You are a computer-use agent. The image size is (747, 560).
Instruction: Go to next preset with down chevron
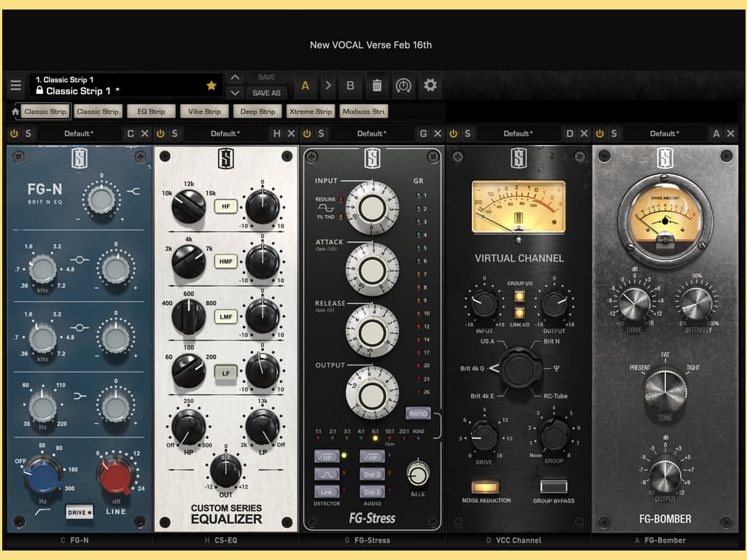point(235,93)
